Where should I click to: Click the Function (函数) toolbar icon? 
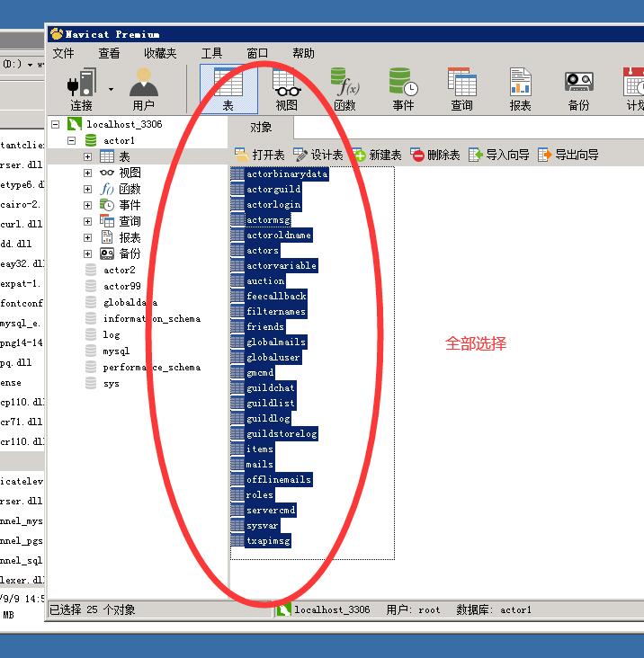[344, 84]
